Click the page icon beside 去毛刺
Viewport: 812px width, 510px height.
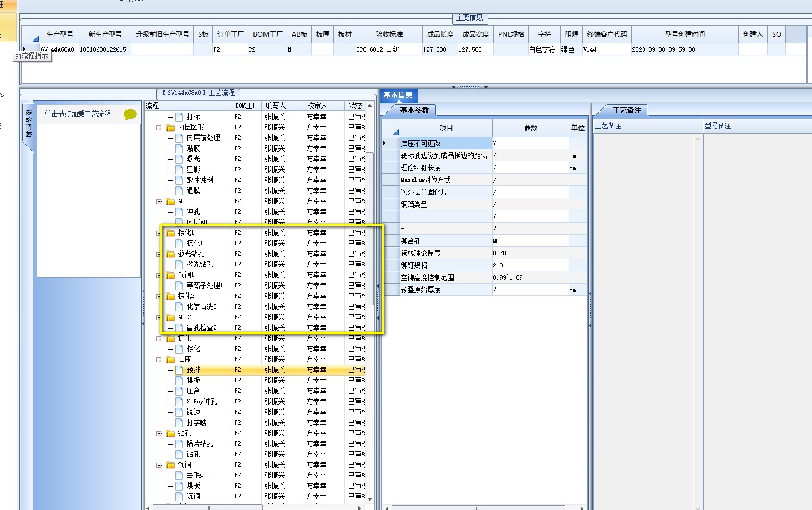pos(179,475)
